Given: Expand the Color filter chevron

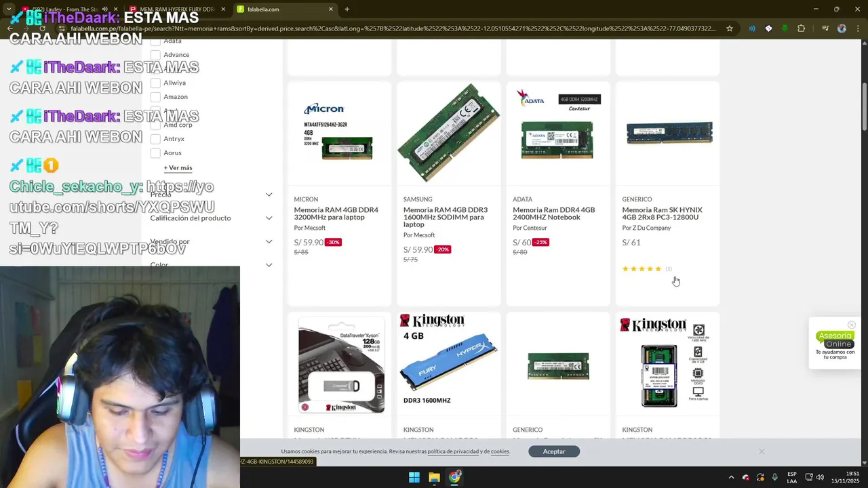Looking at the screenshot, I should (269, 265).
